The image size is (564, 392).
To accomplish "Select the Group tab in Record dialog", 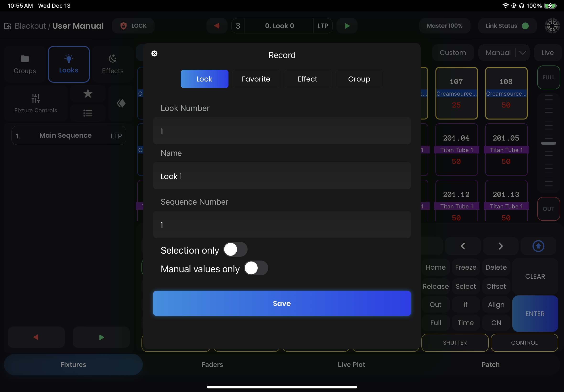I will coord(359,79).
